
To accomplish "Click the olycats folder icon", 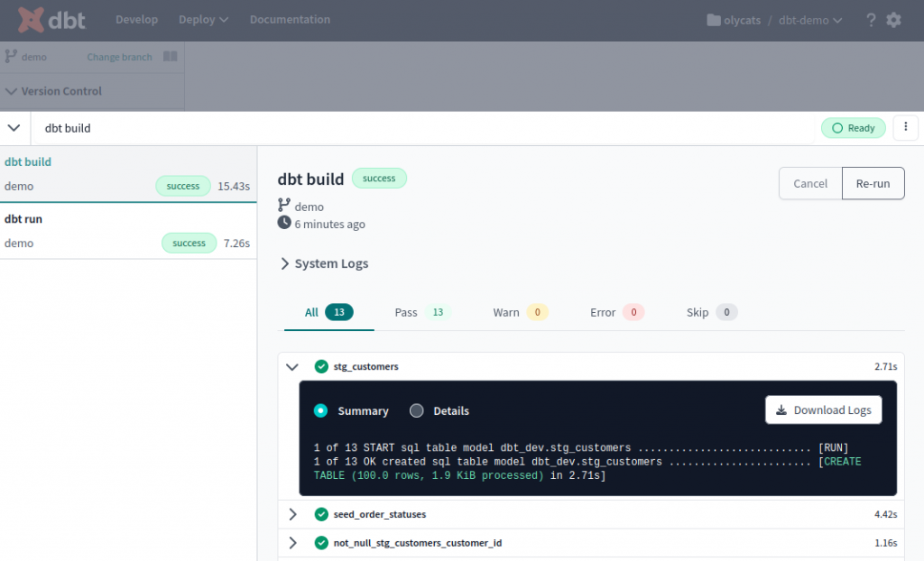I will pyautogui.click(x=714, y=20).
